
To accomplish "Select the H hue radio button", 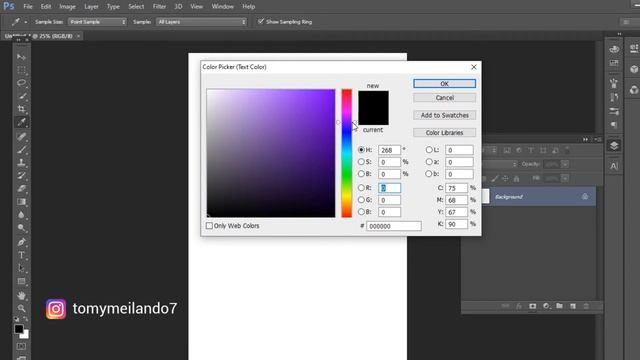I will point(361,150).
